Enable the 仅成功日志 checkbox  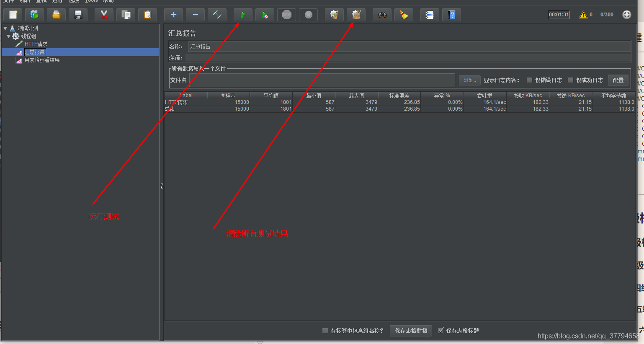(x=570, y=80)
